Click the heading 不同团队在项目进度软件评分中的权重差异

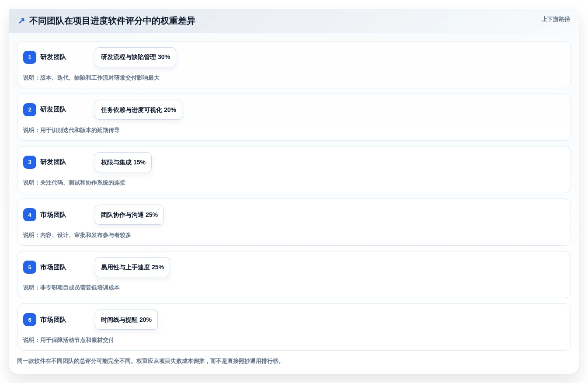112,21
